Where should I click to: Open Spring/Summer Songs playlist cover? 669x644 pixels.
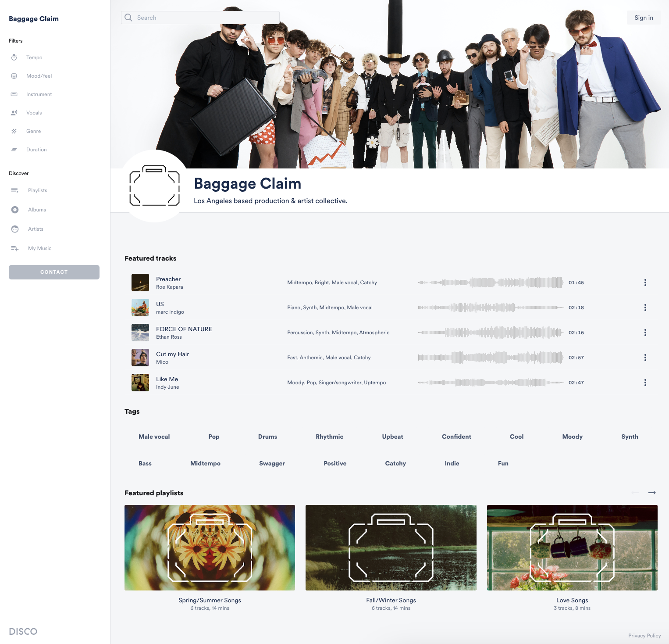click(210, 547)
